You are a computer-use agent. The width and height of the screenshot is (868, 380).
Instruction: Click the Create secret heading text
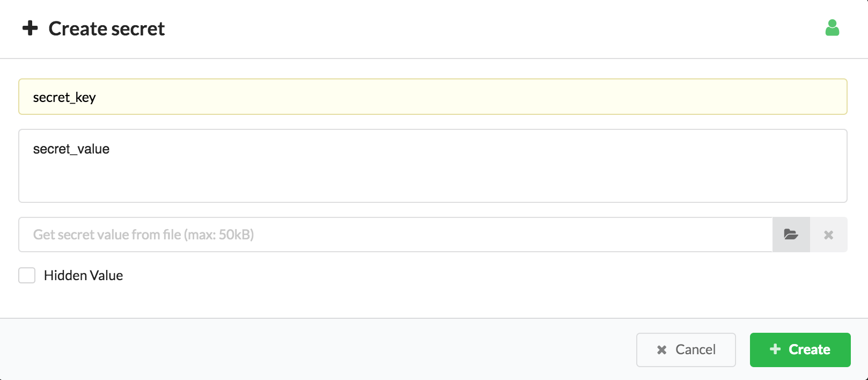coord(107,28)
